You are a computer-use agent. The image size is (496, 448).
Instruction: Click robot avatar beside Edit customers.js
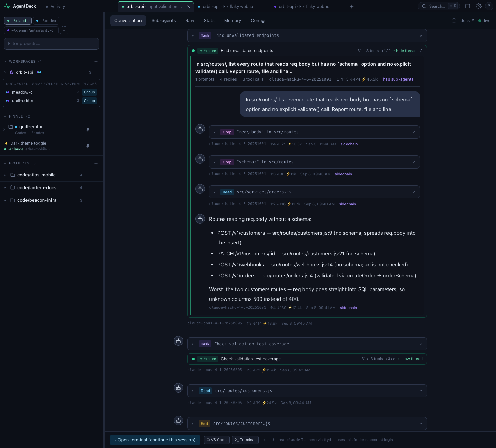click(x=178, y=420)
